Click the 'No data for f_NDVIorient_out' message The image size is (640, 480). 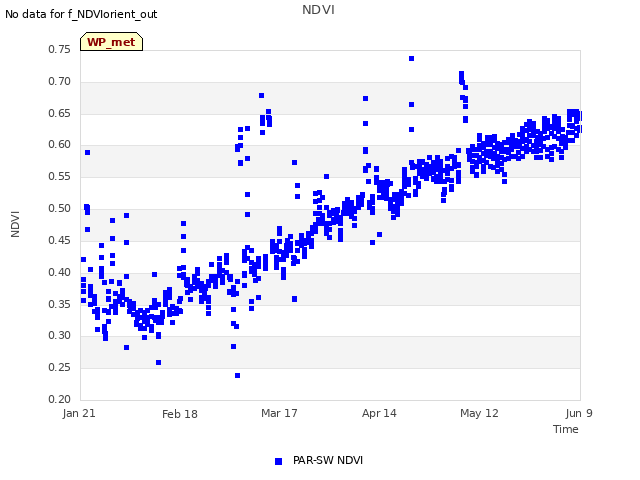tap(81, 14)
